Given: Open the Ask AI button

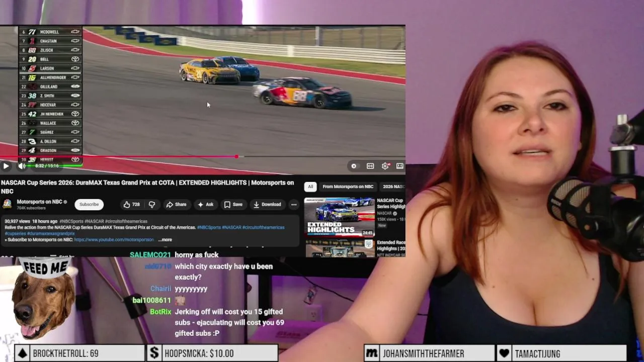Looking at the screenshot, I should point(206,205).
